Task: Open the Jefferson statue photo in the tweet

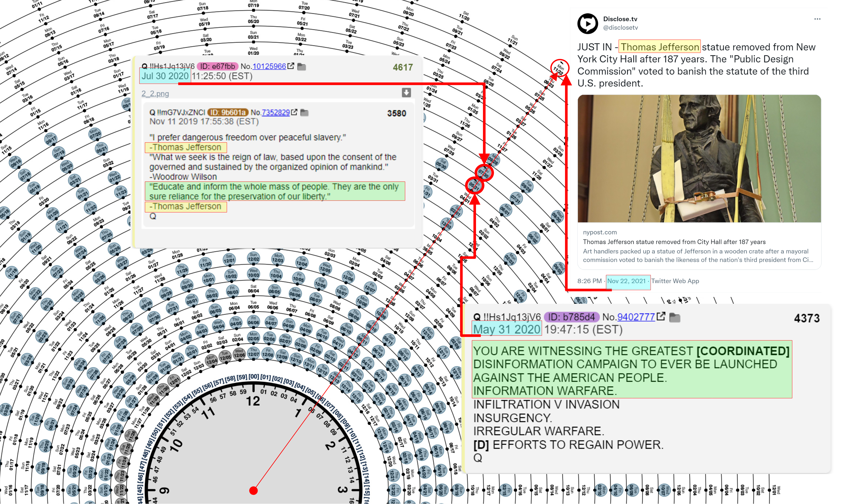Action: [x=699, y=159]
